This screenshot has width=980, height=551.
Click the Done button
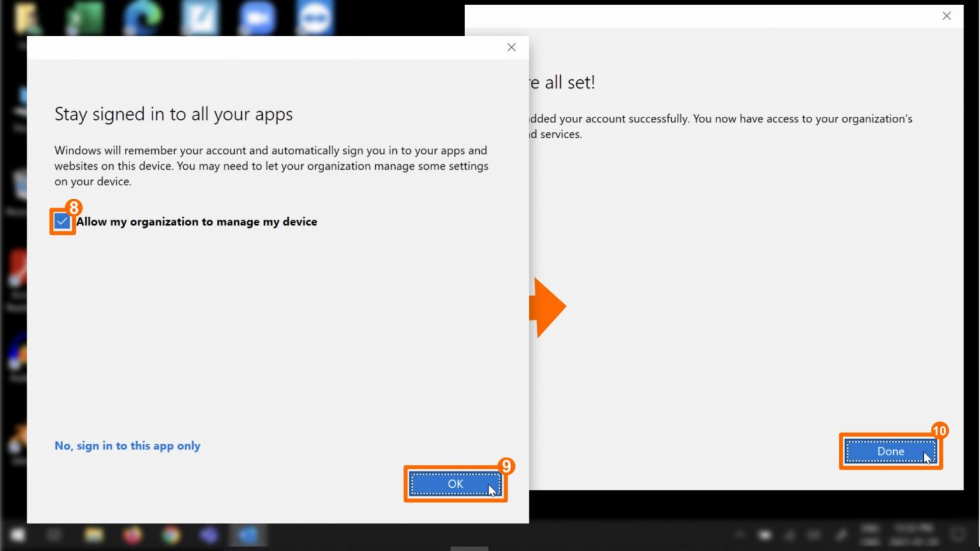[x=890, y=451]
